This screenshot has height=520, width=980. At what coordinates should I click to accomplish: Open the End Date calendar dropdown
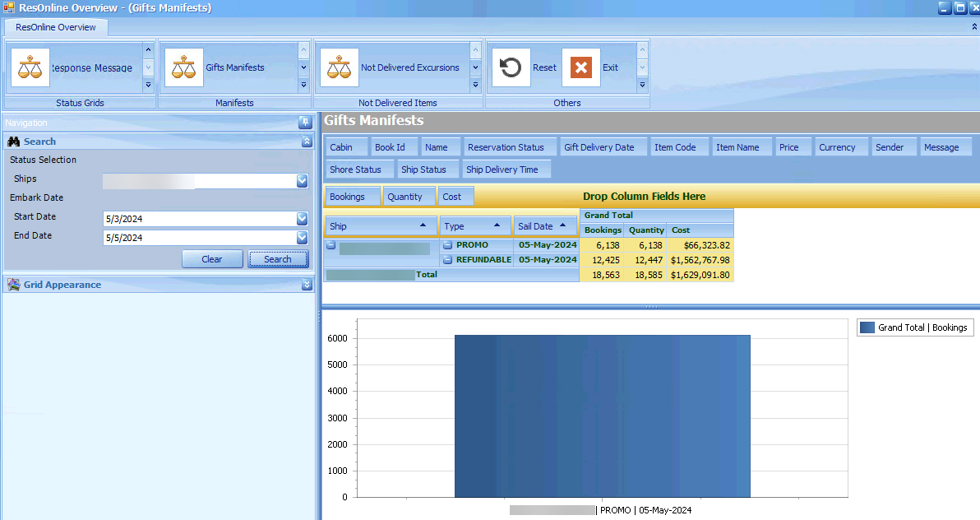coord(302,238)
